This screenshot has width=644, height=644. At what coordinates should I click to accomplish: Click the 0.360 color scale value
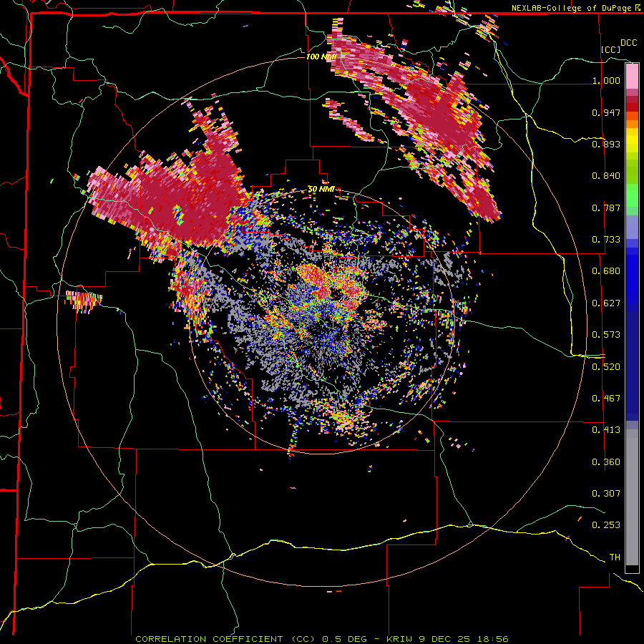click(x=606, y=462)
